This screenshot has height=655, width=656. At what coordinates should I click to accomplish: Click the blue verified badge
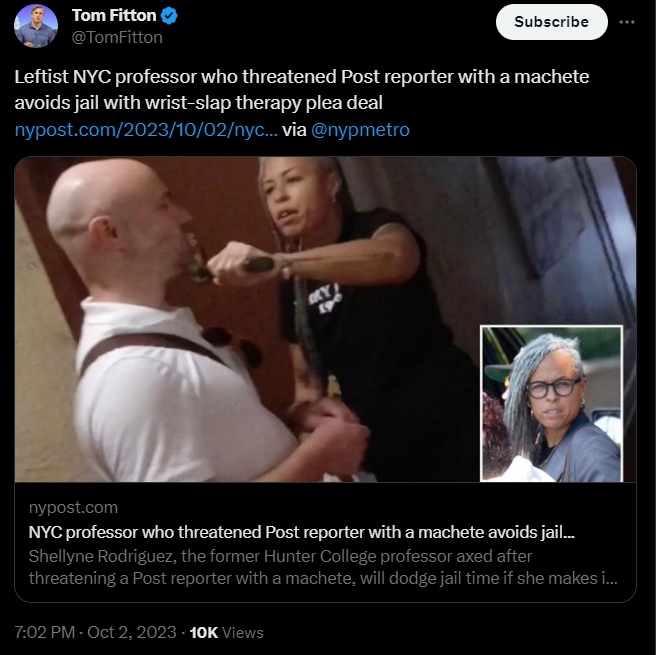click(169, 16)
